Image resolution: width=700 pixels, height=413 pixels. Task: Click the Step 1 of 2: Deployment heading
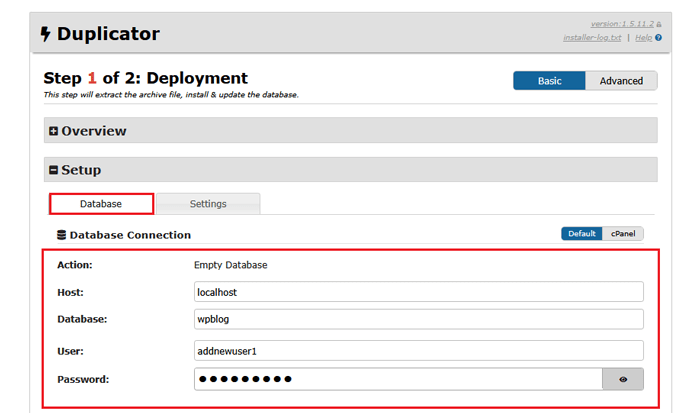pos(146,78)
